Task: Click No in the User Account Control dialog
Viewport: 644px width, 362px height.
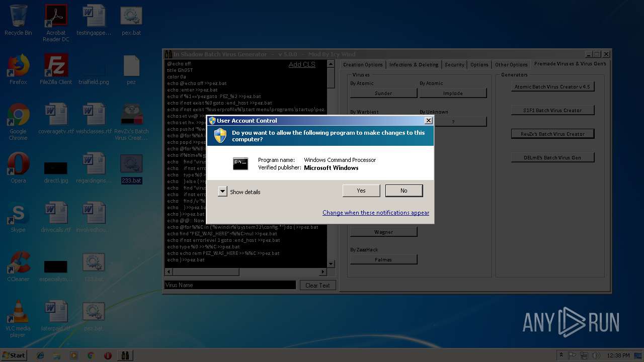Action: 404,191
